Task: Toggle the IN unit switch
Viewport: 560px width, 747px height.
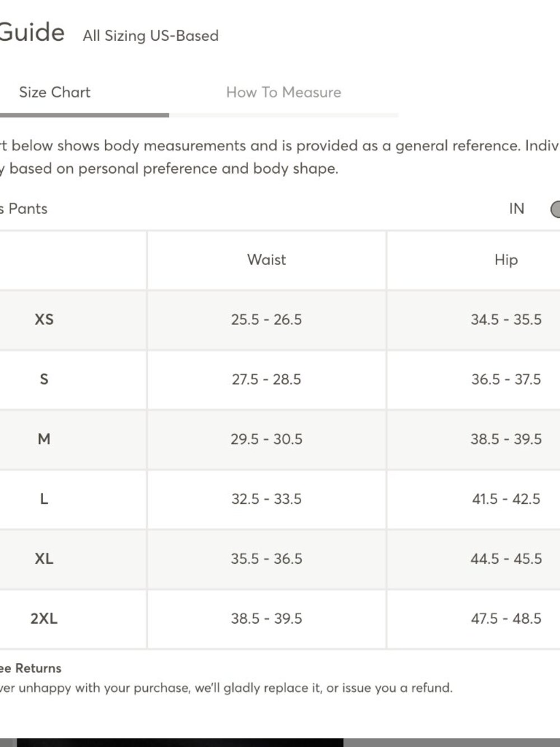Action: point(555,209)
